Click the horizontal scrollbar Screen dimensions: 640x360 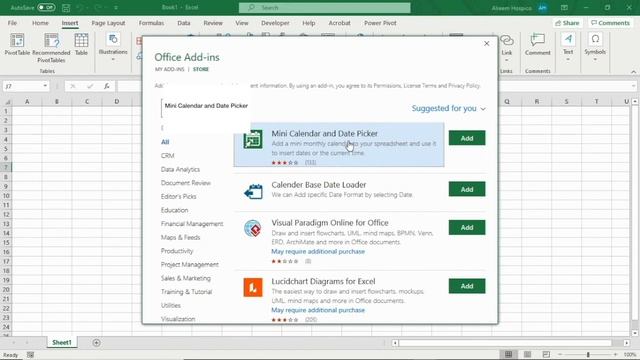(x=505, y=343)
